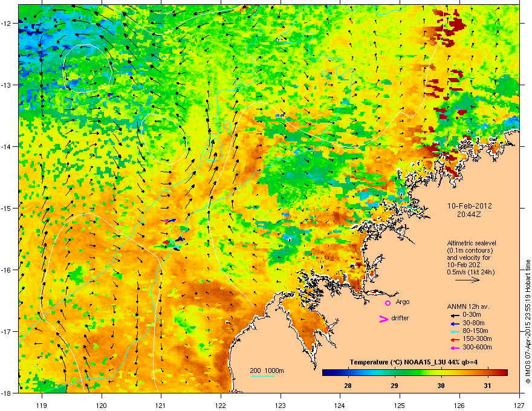532x411 pixels.
Task: Click the '-14' latitude axis label
Action: (x=6, y=146)
